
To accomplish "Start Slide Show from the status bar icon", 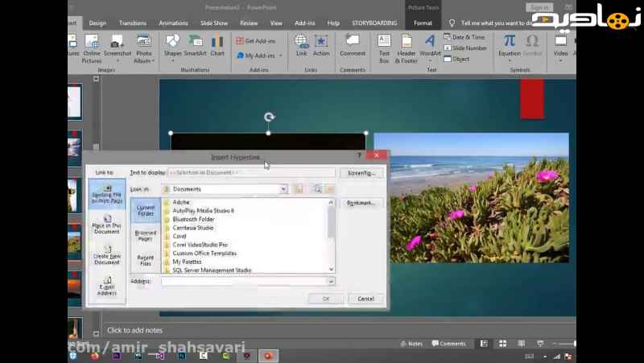I will pos(540,344).
